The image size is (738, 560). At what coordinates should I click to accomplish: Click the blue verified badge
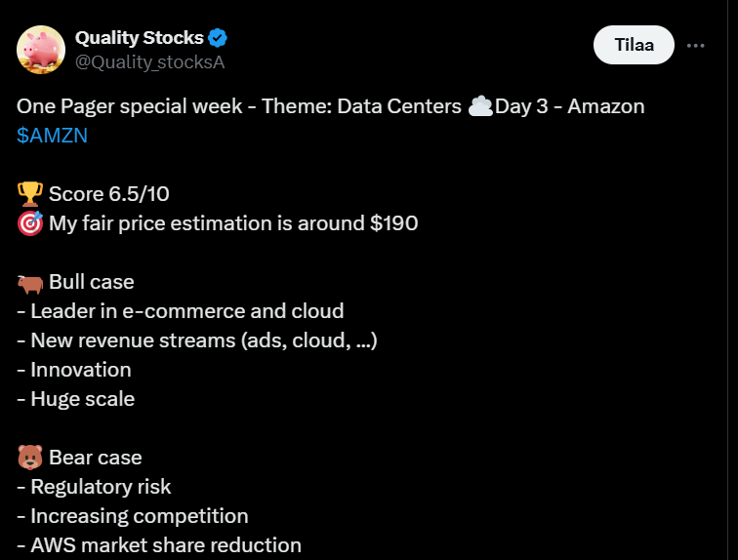point(218,38)
